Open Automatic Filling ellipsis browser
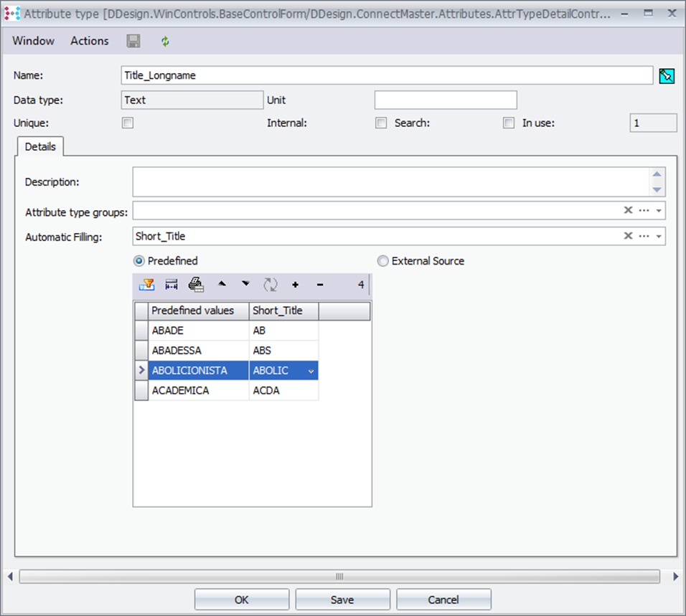The width and height of the screenshot is (686, 616). coord(644,236)
